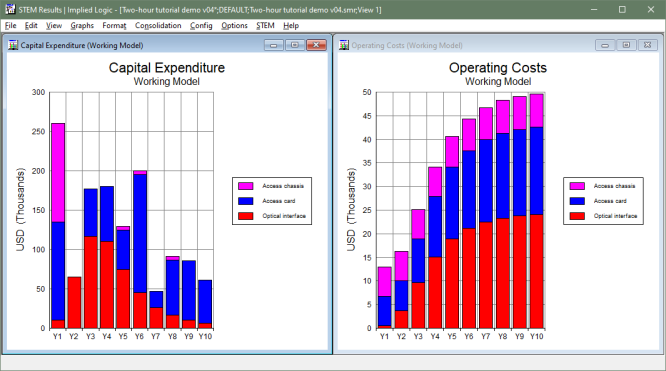The image size is (666, 371).
Task: Open the File menu
Action: [x=11, y=25]
